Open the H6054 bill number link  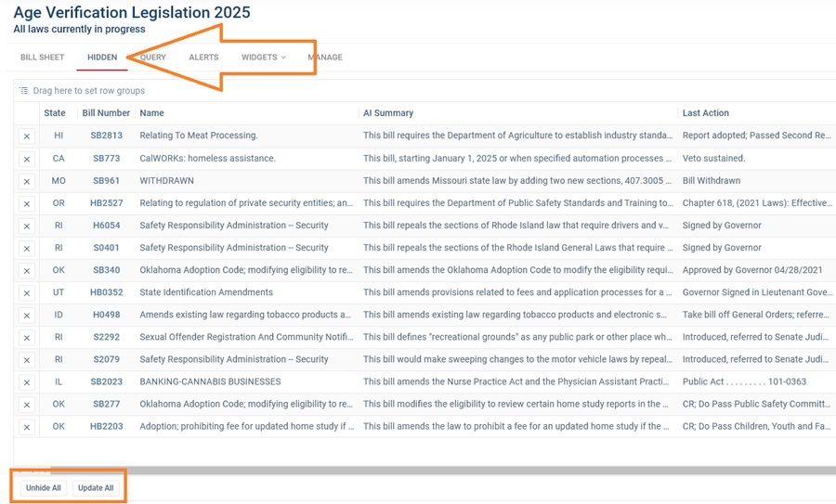click(106, 226)
